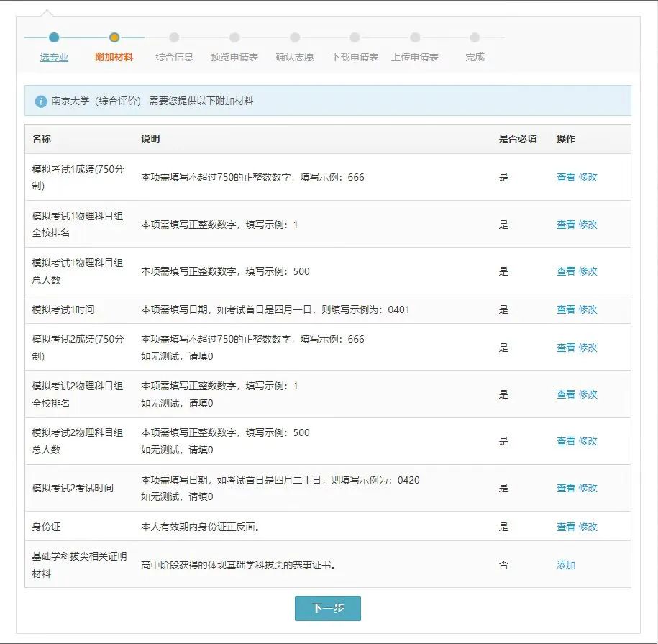Open the 选专业 step link
This screenshot has height=644, width=658.
(x=54, y=57)
